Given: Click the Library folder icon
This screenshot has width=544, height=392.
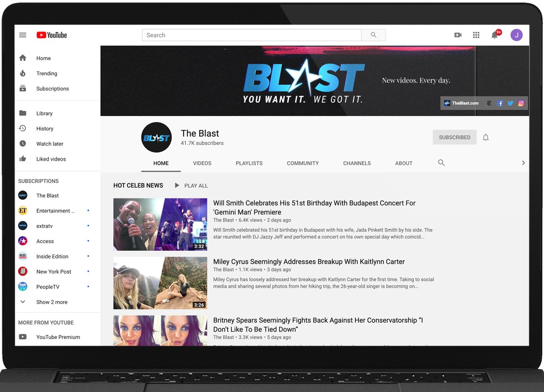Looking at the screenshot, I should point(23,113).
